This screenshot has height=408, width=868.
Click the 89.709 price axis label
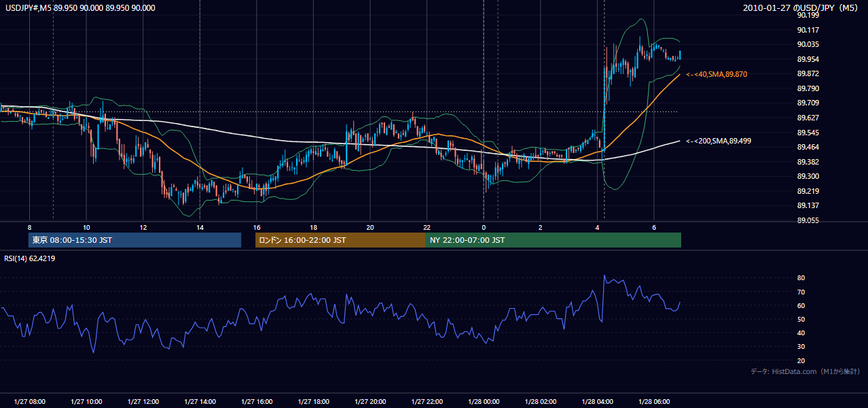tap(807, 103)
